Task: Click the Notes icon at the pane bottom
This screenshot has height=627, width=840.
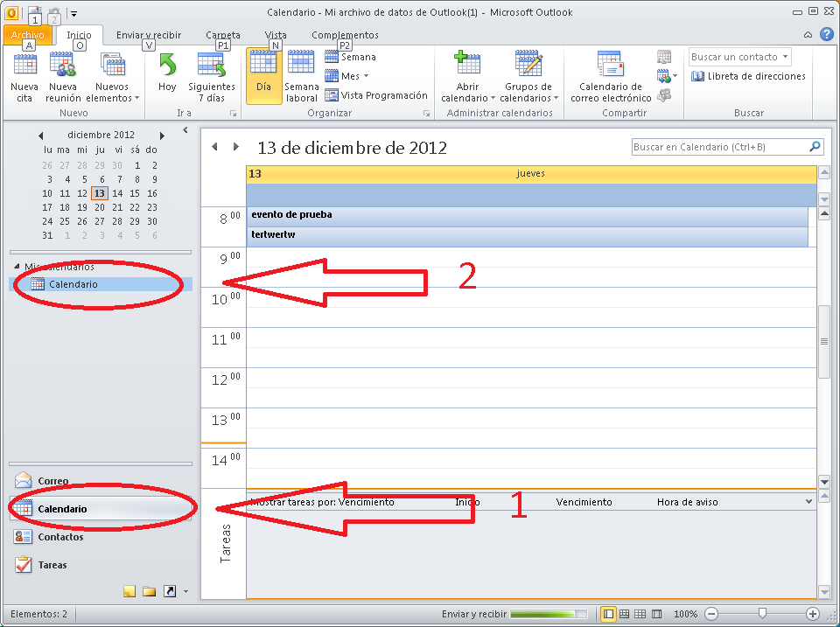Action: [129, 591]
